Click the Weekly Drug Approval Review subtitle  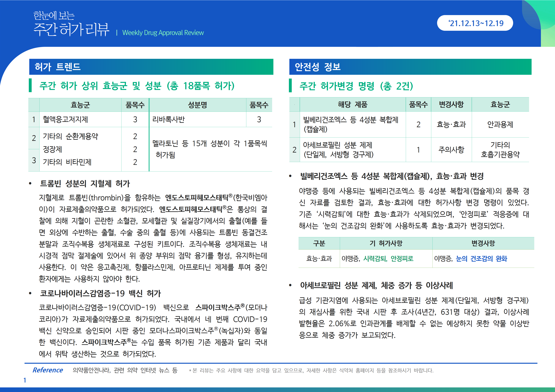163,33
